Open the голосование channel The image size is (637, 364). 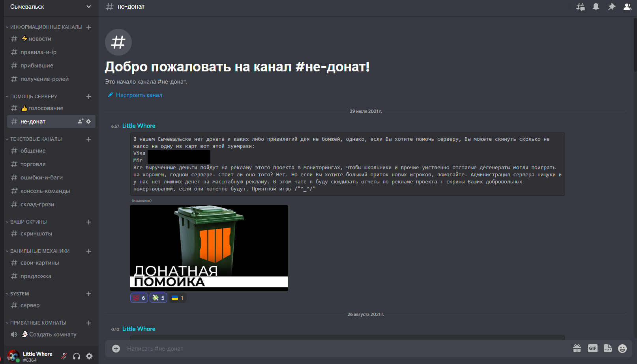(x=51, y=108)
